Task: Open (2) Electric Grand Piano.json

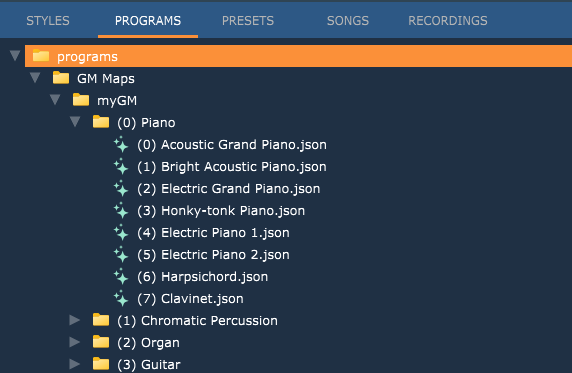Action: pyautogui.click(x=229, y=189)
